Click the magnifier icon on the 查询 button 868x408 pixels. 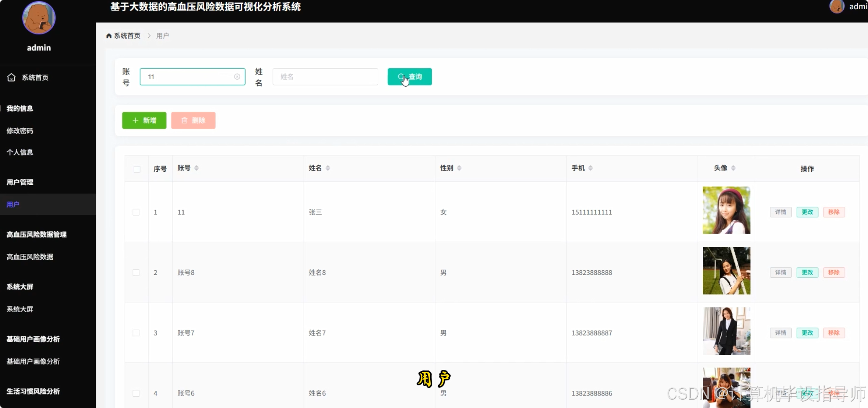(x=400, y=77)
